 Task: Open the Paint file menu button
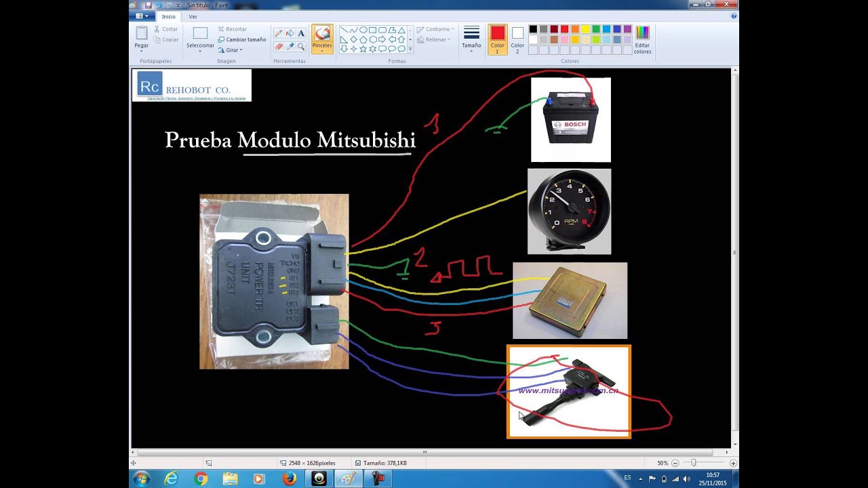click(142, 16)
